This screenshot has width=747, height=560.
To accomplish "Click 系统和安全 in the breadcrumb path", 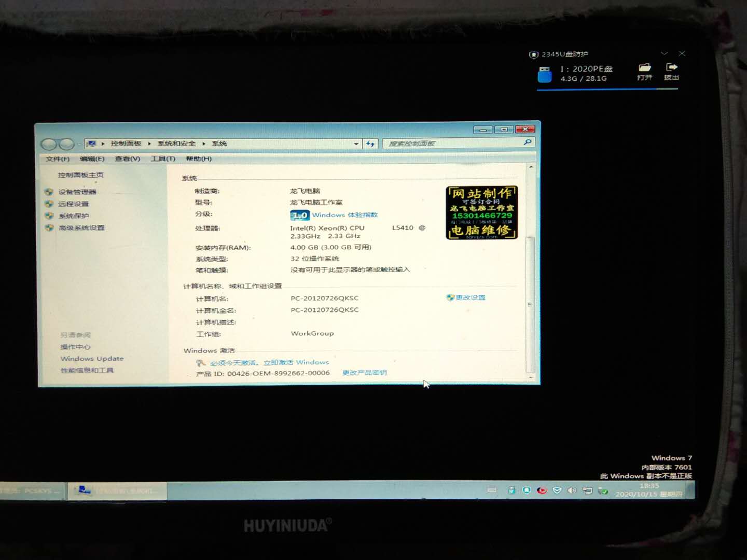I will point(176,144).
